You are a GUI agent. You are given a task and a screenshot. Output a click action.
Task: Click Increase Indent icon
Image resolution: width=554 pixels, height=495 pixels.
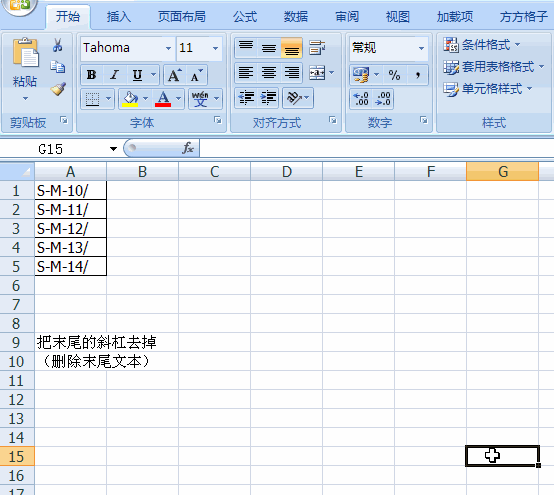coord(269,98)
